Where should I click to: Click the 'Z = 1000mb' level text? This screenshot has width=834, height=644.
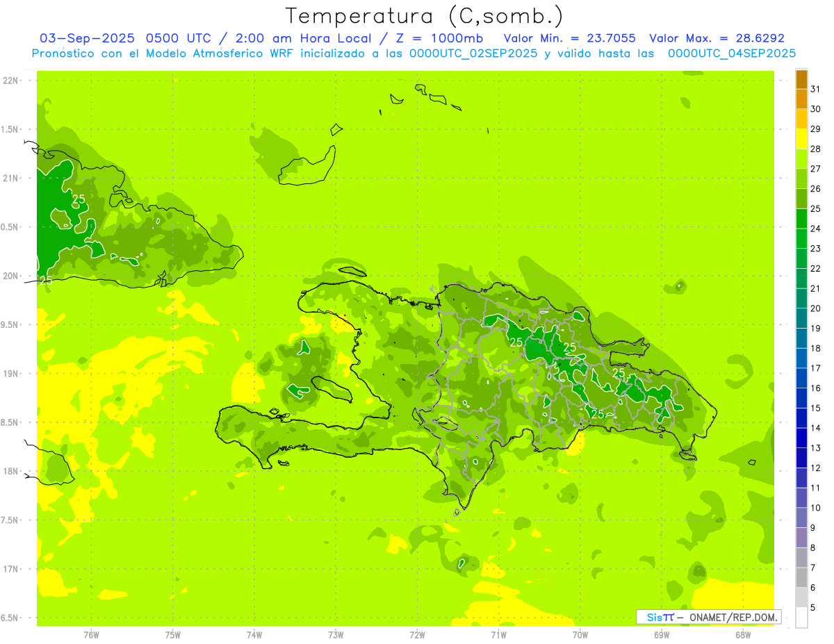pos(438,38)
